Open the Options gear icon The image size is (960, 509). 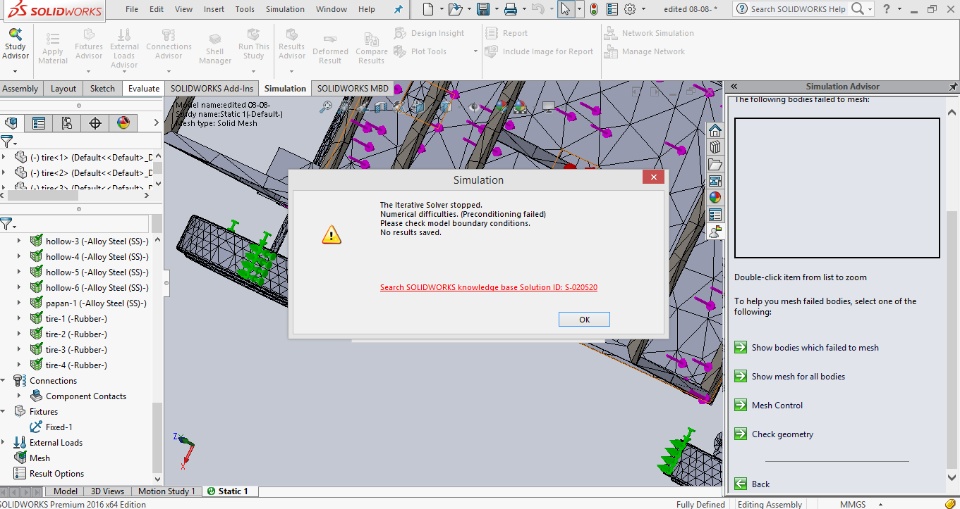pyautogui.click(x=630, y=9)
